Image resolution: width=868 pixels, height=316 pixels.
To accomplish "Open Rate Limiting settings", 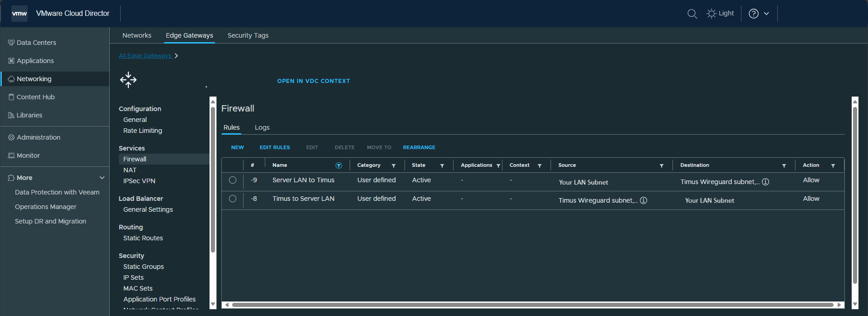I will (x=143, y=131).
